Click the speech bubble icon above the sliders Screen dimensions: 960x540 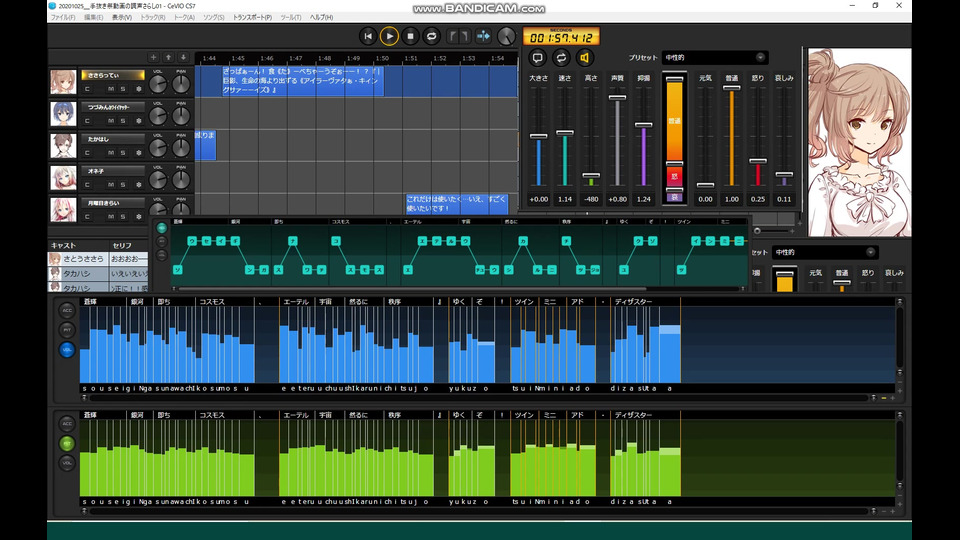tap(537, 58)
